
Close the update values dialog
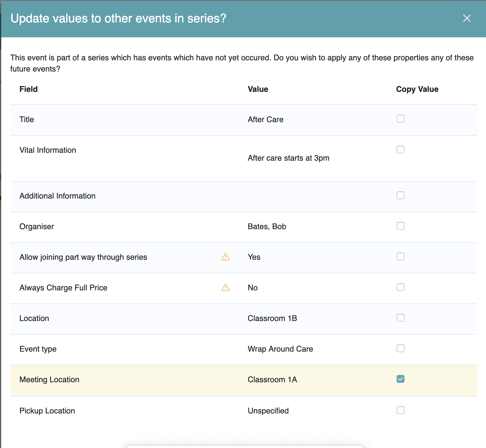(467, 18)
